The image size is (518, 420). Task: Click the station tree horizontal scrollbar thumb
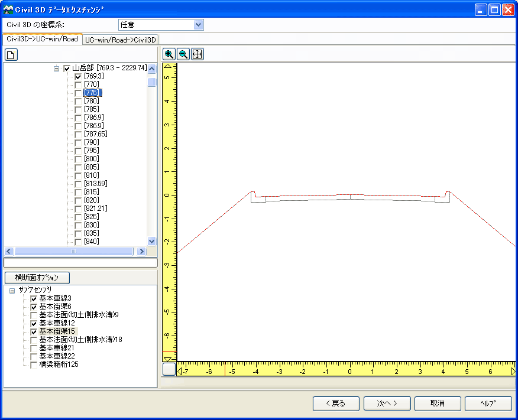[74, 252]
